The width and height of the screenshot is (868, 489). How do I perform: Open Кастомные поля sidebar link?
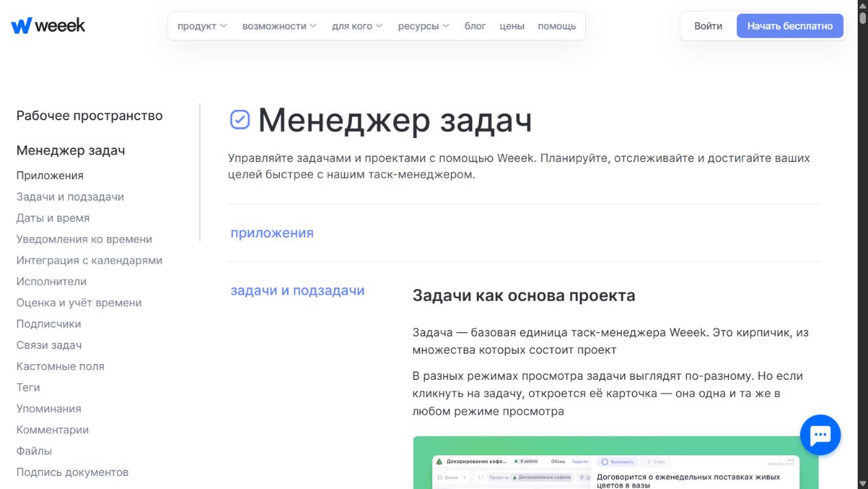coord(60,367)
